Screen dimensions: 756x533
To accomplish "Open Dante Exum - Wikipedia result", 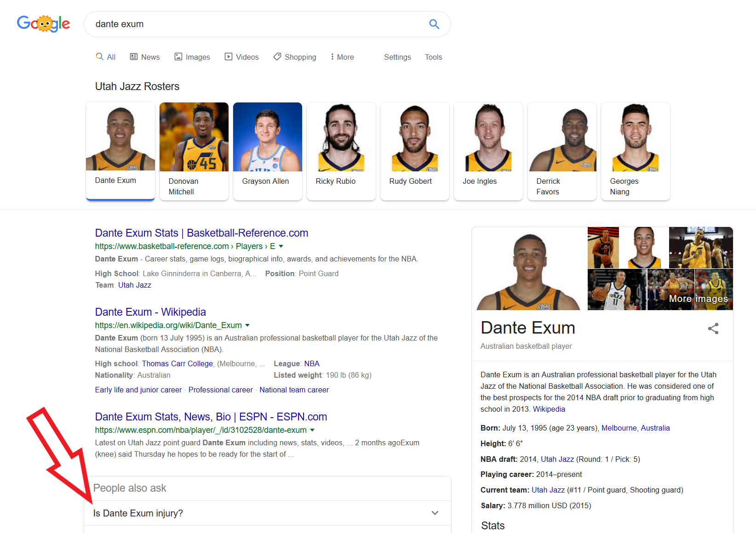I will coord(150,312).
